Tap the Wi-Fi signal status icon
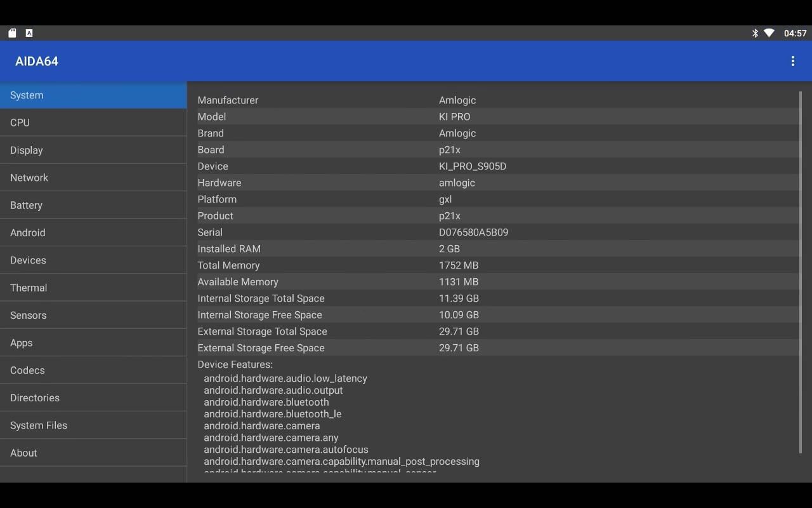The height and width of the screenshot is (508, 812). [769, 33]
